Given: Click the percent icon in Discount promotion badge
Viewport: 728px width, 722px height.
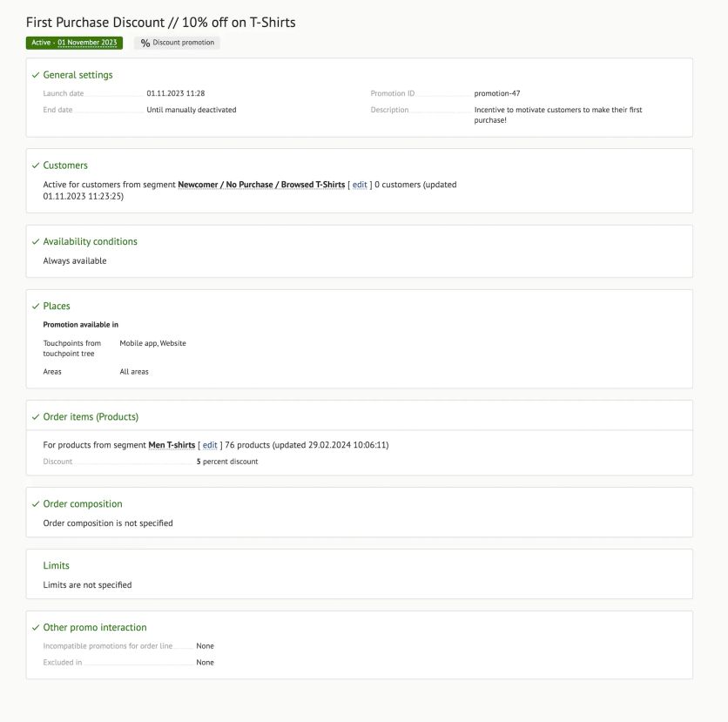Looking at the screenshot, I should (145, 43).
